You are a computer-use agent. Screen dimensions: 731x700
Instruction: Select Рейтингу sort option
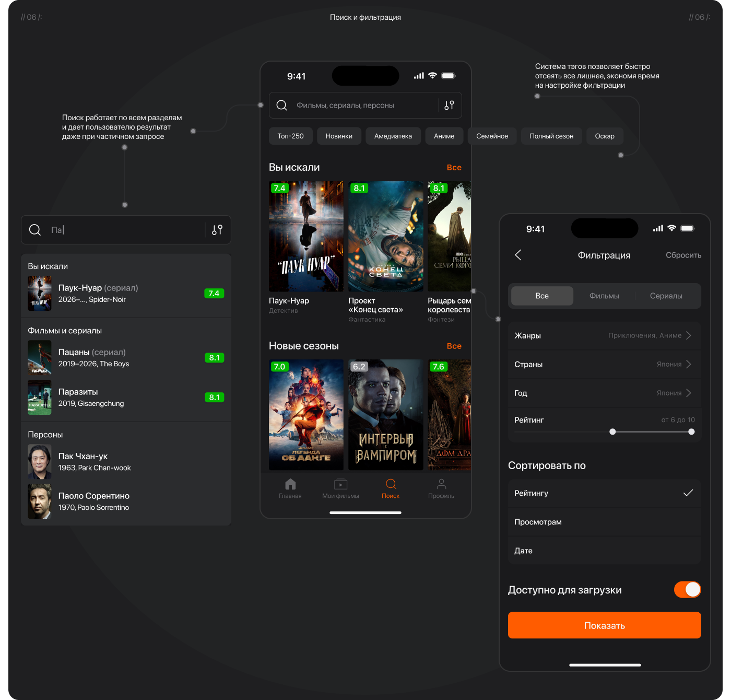[604, 493]
